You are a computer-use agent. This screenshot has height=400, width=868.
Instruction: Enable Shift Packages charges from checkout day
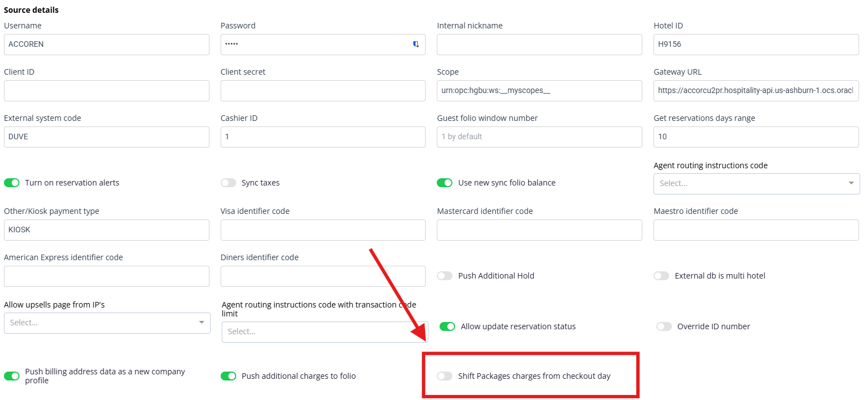445,376
